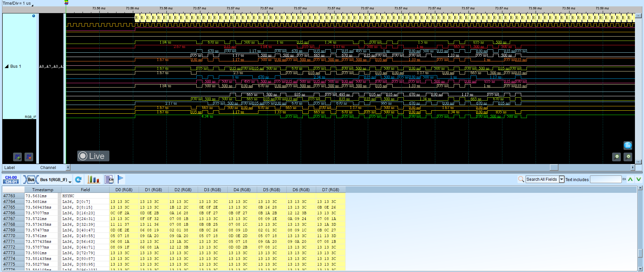Screen dimensions: 644x272
Task: Click the Text includes search box
Action: click(606, 179)
